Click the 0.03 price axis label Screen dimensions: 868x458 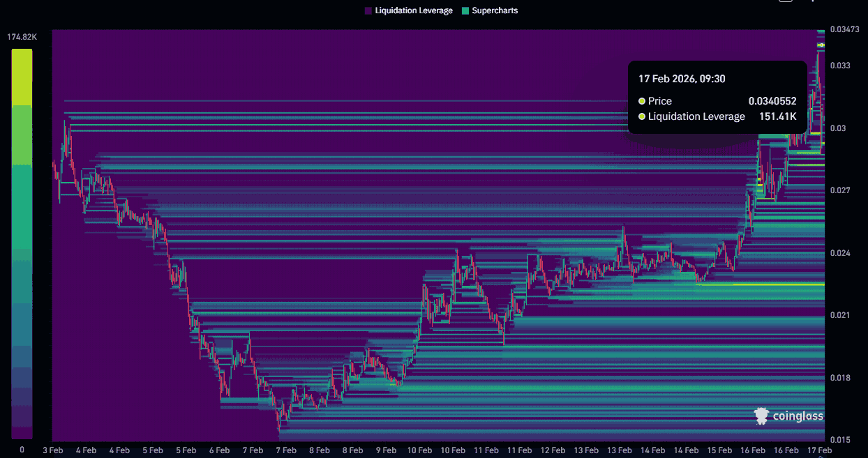838,128
